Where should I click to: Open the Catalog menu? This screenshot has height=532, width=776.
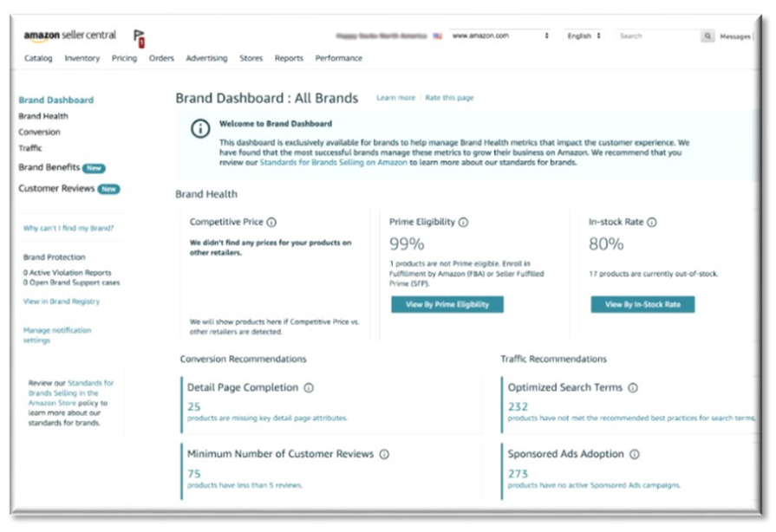[38, 58]
